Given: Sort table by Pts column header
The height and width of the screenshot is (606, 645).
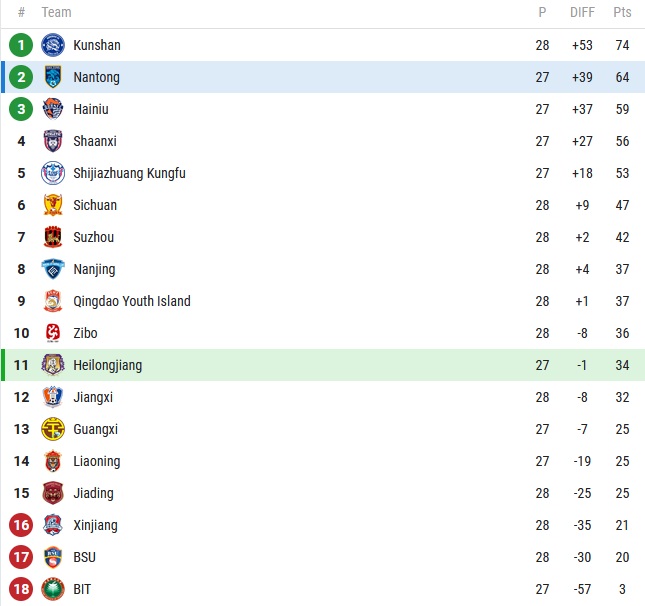Looking at the screenshot, I should point(622,13).
